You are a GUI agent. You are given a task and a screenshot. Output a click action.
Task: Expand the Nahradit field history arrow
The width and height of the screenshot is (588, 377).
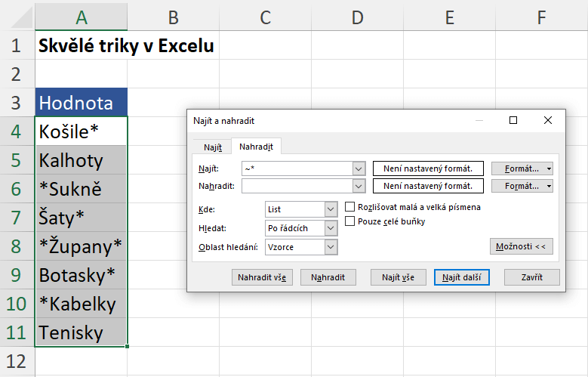358,186
